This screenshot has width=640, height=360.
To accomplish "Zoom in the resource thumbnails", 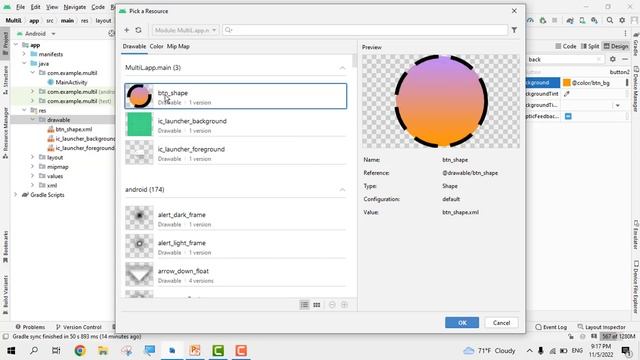I will coord(344,305).
